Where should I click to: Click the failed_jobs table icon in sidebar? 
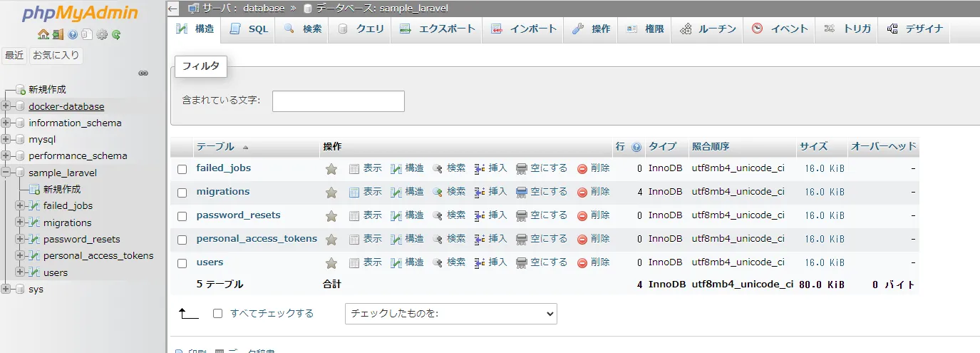(33, 206)
